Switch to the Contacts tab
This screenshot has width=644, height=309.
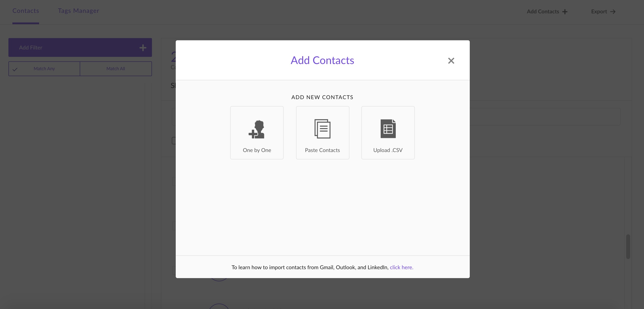click(x=26, y=11)
